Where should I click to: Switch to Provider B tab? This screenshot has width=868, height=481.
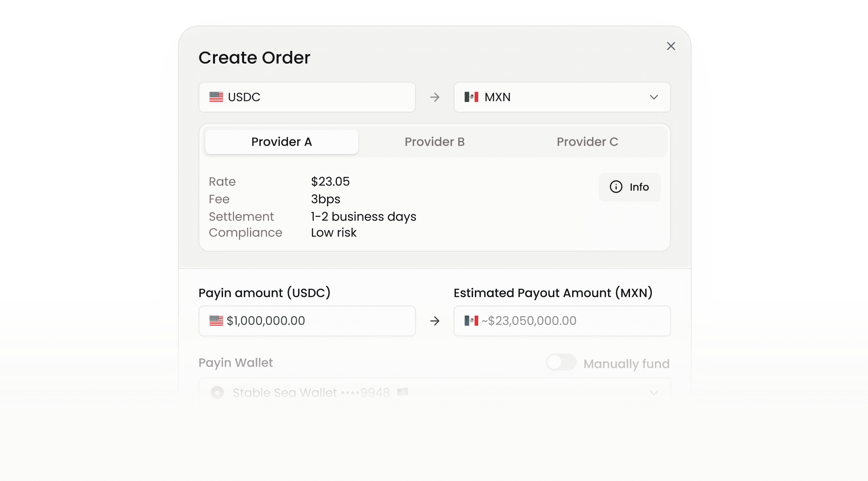[434, 142]
